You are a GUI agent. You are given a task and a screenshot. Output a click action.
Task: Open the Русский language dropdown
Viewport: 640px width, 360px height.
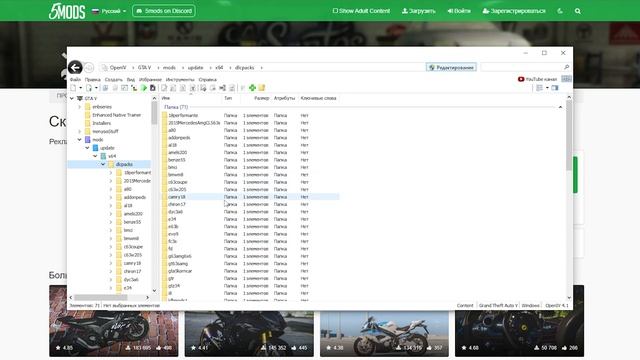click(x=109, y=11)
